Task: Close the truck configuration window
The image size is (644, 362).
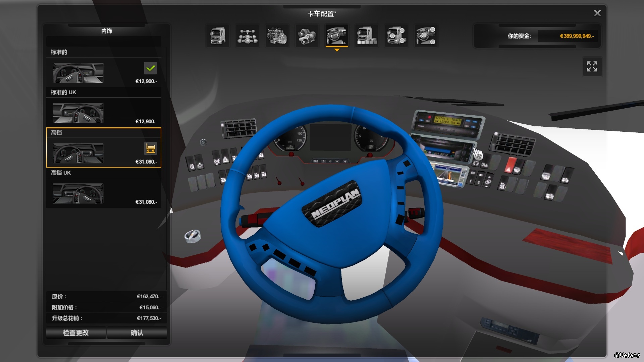Action: click(597, 13)
